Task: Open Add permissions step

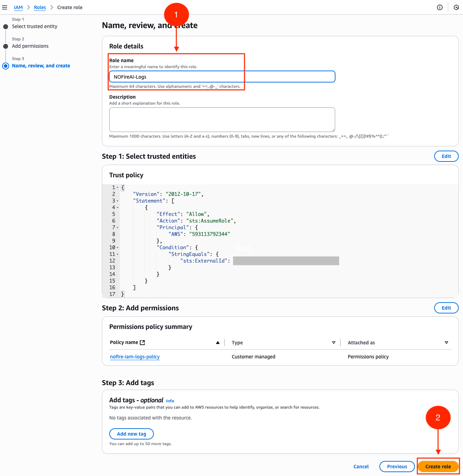Action: tap(30, 46)
